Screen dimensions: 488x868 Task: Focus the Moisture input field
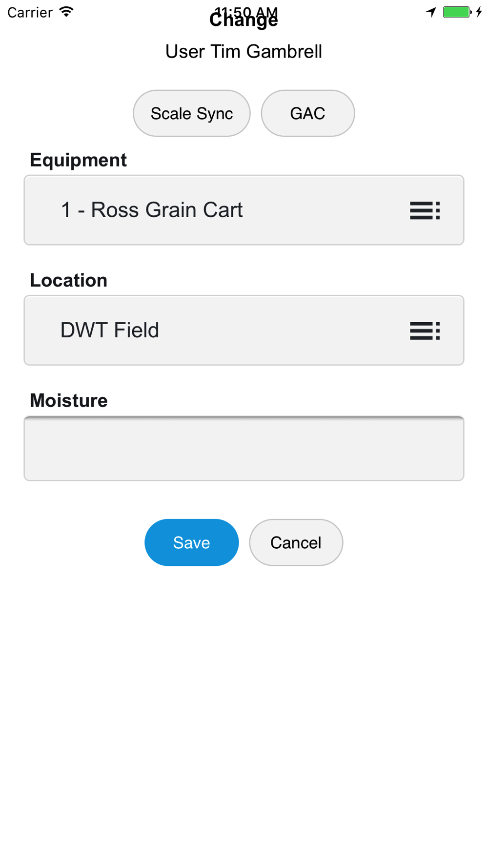coord(244,449)
